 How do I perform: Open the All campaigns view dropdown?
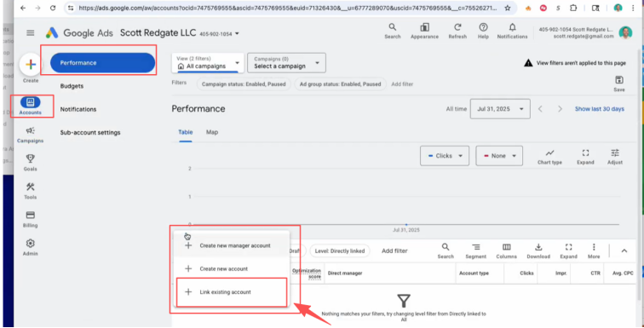[x=208, y=63]
